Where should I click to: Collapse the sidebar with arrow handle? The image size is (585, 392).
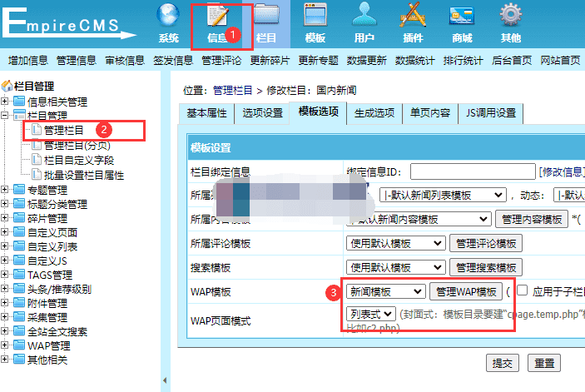coord(165,380)
